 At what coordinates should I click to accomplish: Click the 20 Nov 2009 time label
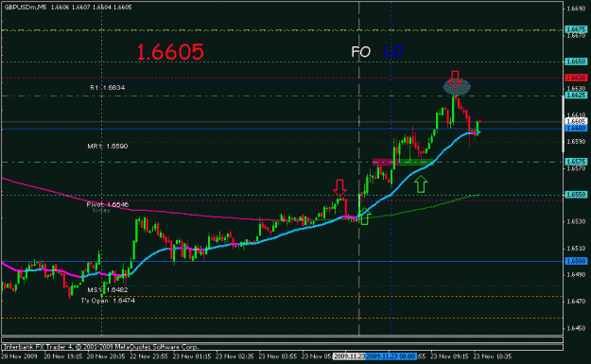pos(19,356)
